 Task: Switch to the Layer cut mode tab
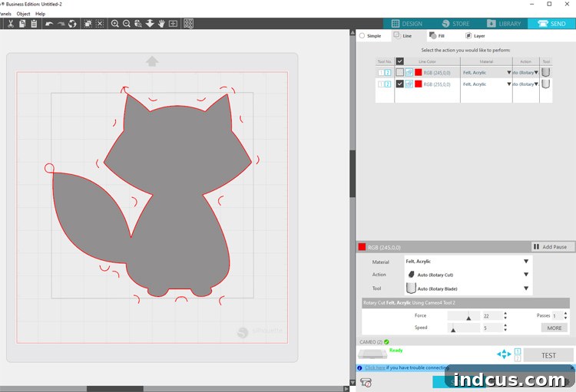click(x=475, y=35)
